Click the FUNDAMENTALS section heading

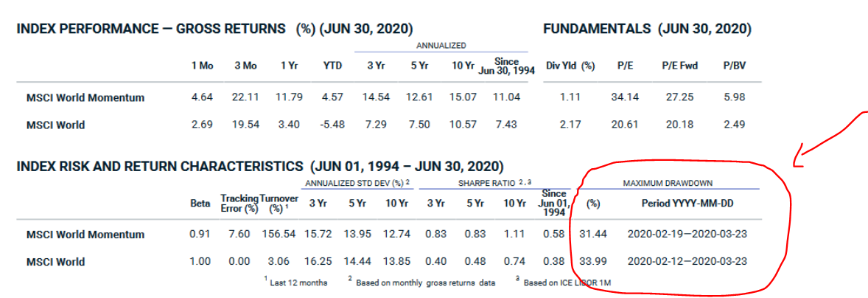tap(647, 30)
